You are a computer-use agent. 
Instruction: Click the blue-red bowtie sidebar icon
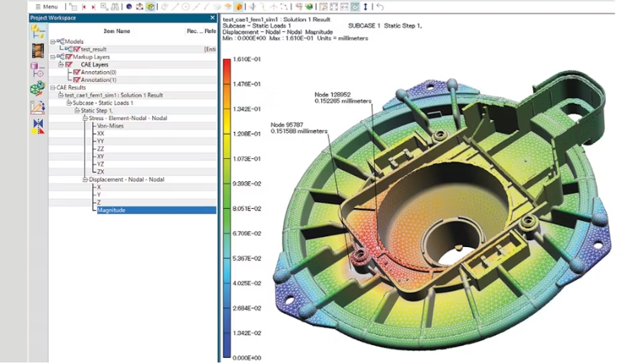pos(37,125)
